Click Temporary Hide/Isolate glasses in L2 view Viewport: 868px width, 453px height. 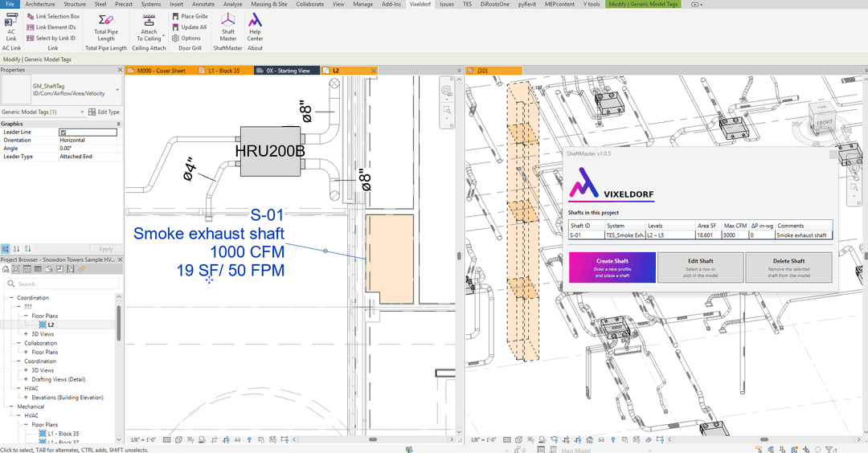coord(237,439)
